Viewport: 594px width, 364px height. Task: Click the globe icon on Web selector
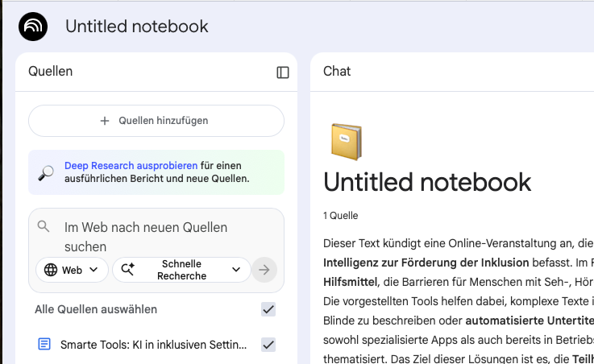51,271
